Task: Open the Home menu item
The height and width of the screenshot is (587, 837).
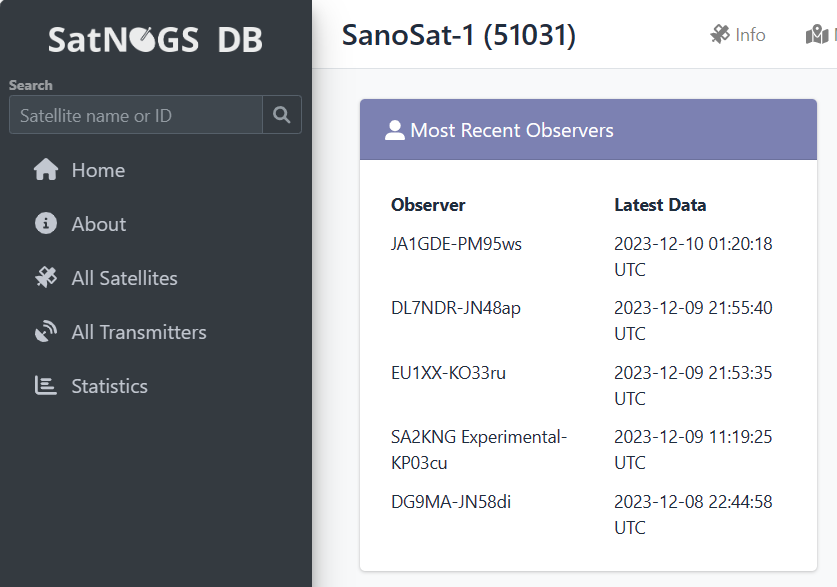Action: (x=98, y=170)
